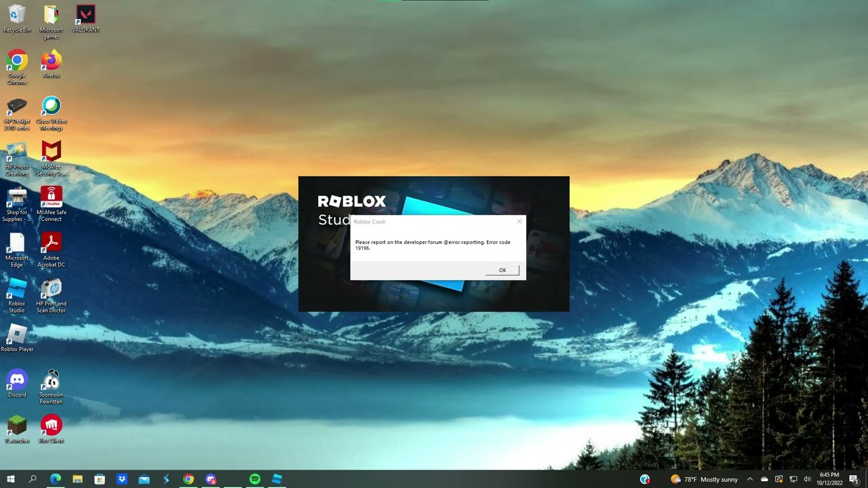
Task: Expand the hidden system tray icons chevron
Action: (x=750, y=479)
